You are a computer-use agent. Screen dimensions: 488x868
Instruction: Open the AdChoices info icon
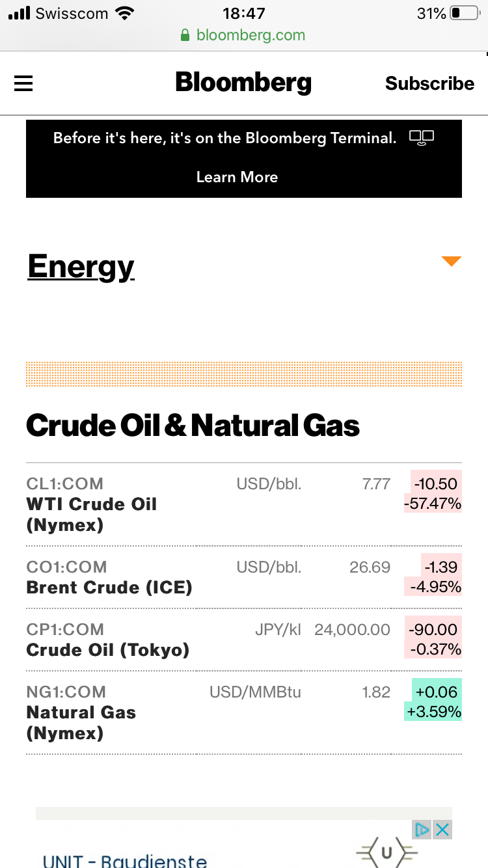422,829
